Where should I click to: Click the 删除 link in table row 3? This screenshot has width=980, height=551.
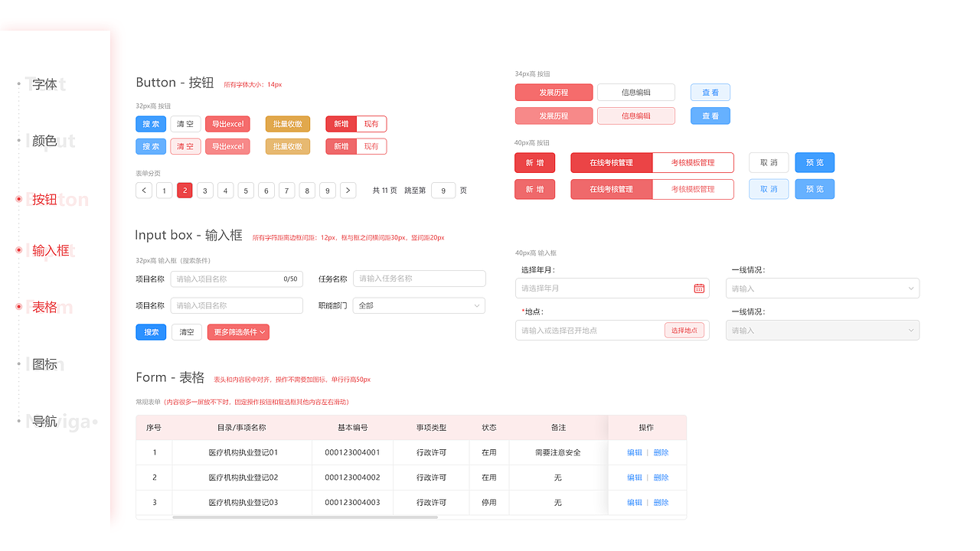tap(660, 502)
